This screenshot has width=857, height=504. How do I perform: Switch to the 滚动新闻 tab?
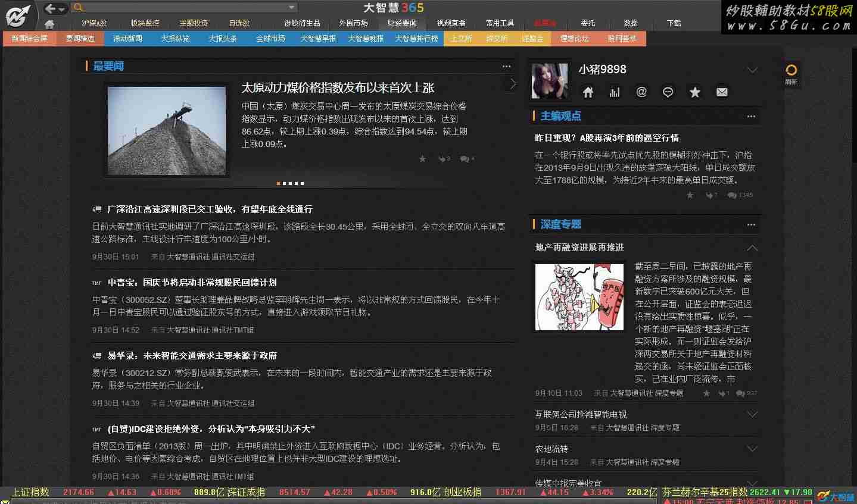[x=127, y=39]
